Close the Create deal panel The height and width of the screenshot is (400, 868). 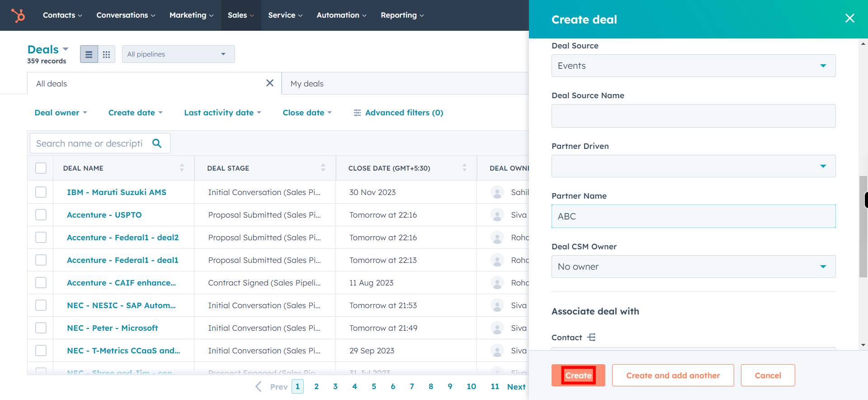pyautogui.click(x=850, y=18)
